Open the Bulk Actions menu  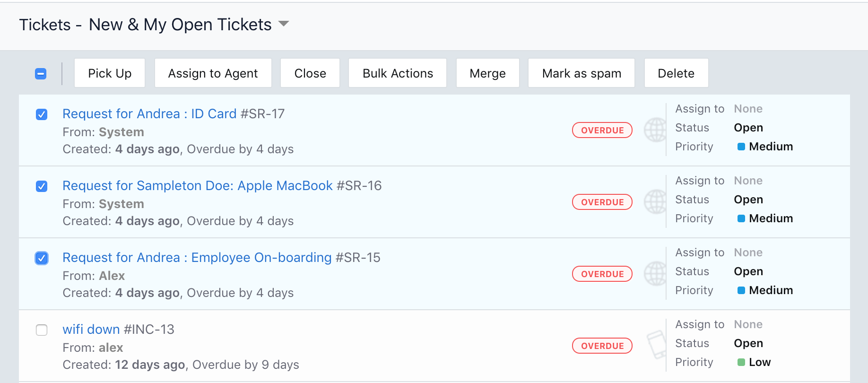[x=397, y=73]
